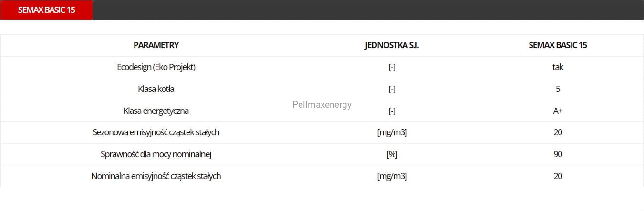This screenshot has height=211, width=644.
Task: Select the SEMAX BASIC 15 tab
Action: 46,10
